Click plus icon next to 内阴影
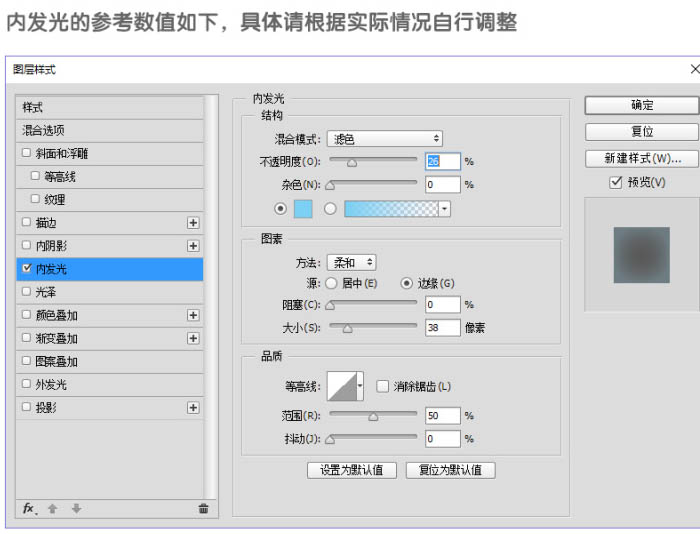 coord(193,246)
